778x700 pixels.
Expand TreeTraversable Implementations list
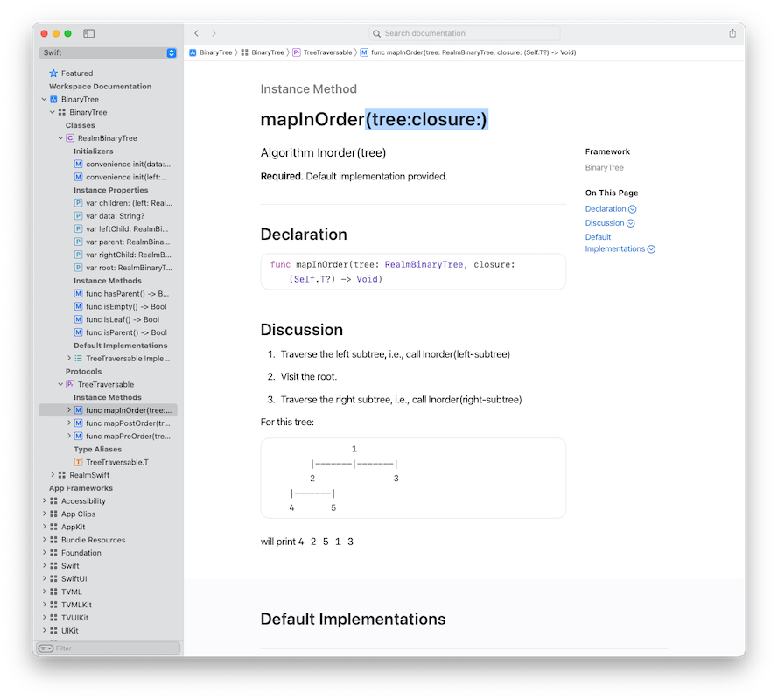69,358
